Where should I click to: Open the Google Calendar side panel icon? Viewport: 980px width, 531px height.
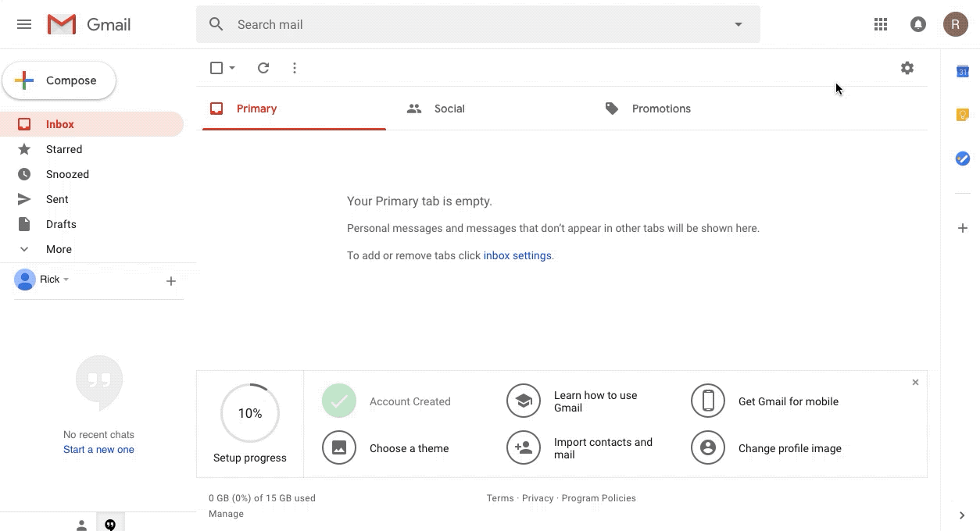pos(963,72)
